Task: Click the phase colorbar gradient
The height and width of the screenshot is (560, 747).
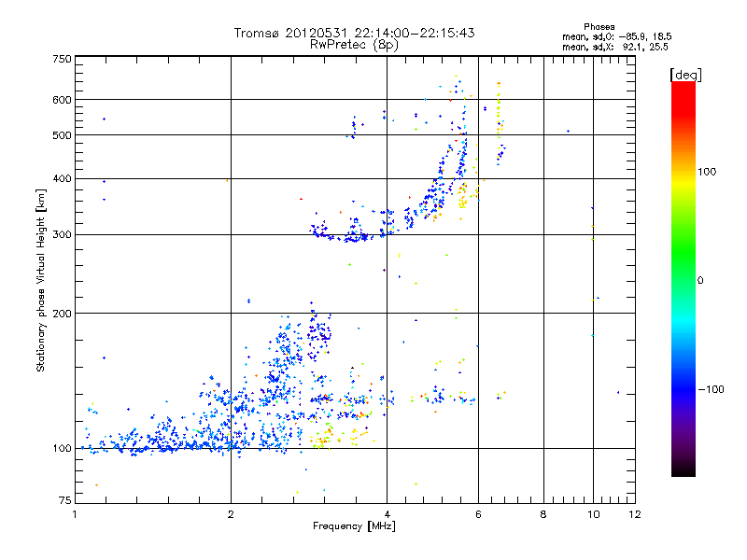Action: (684, 279)
